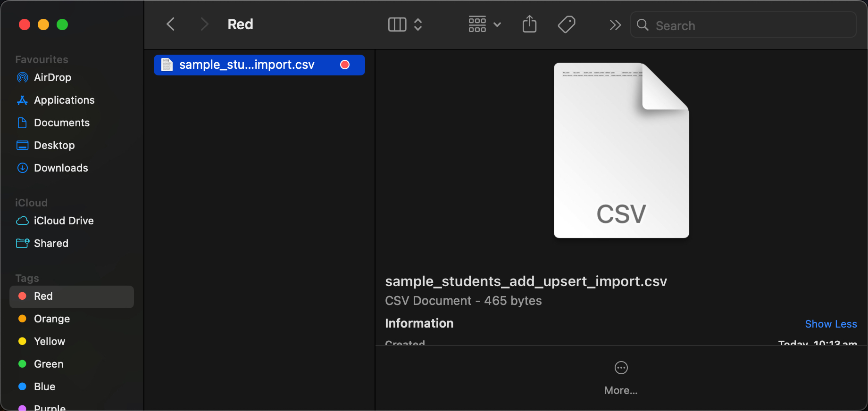
Task: Click the forward navigation arrow
Action: [x=204, y=25]
